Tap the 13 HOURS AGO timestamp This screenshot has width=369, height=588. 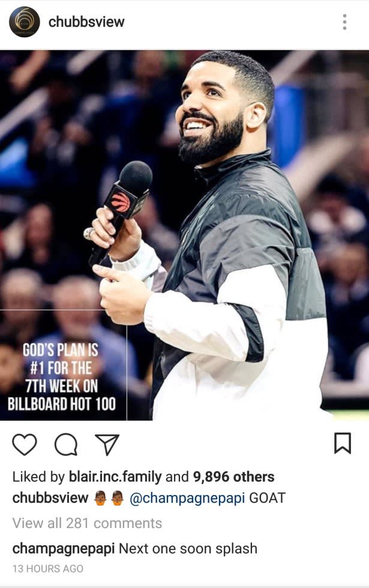click(x=47, y=569)
